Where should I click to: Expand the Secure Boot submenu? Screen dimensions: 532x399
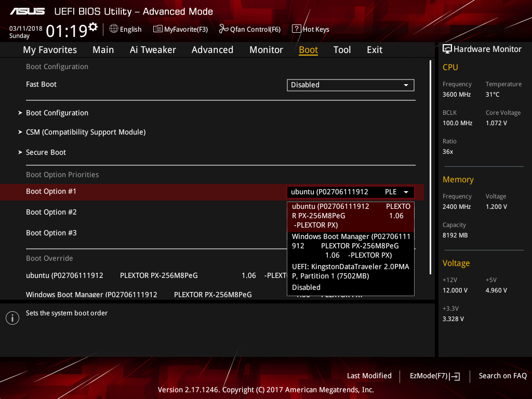[46, 152]
